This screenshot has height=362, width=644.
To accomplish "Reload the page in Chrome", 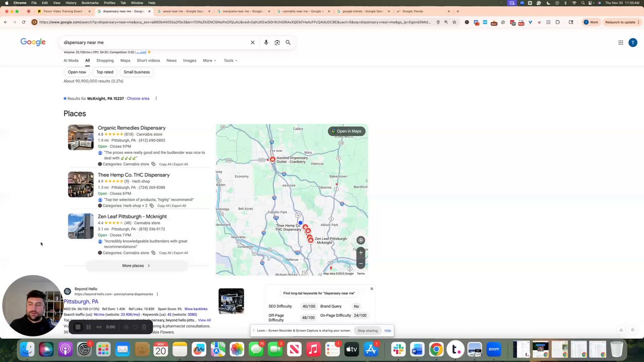I will [24, 22].
